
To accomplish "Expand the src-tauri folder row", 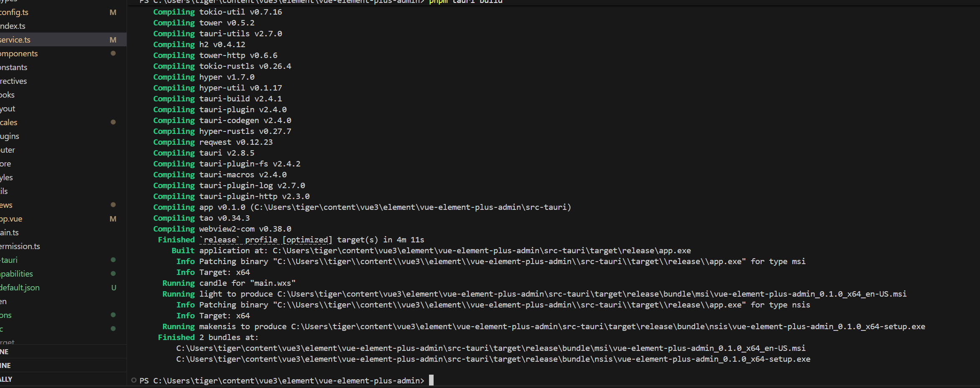I will tap(63, 260).
